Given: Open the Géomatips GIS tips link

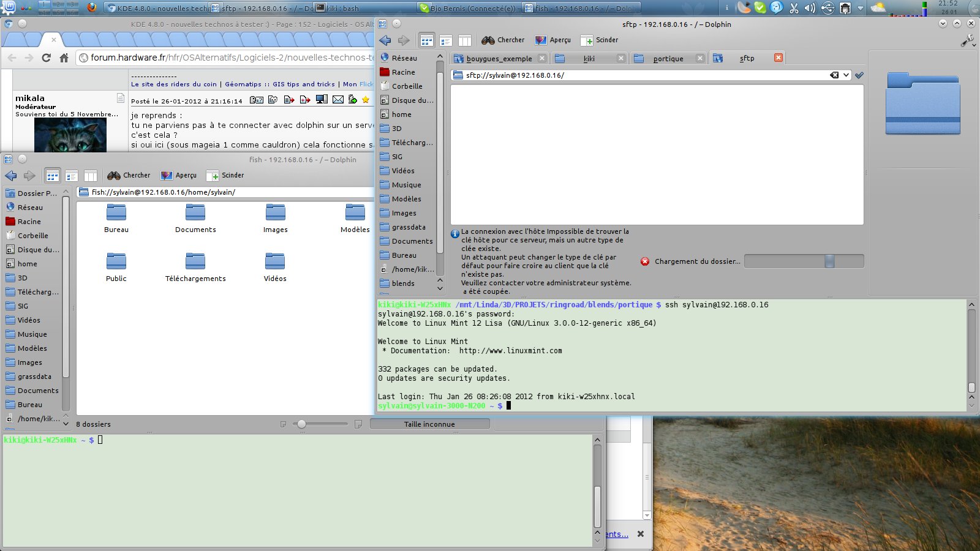Looking at the screenshot, I should click(280, 84).
